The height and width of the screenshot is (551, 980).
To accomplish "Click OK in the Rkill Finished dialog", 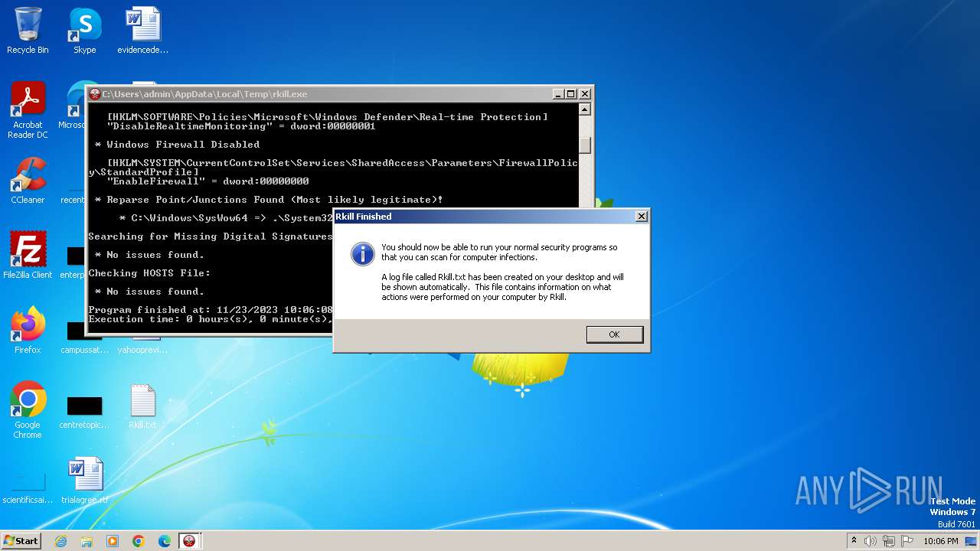I will pyautogui.click(x=615, y=334).
